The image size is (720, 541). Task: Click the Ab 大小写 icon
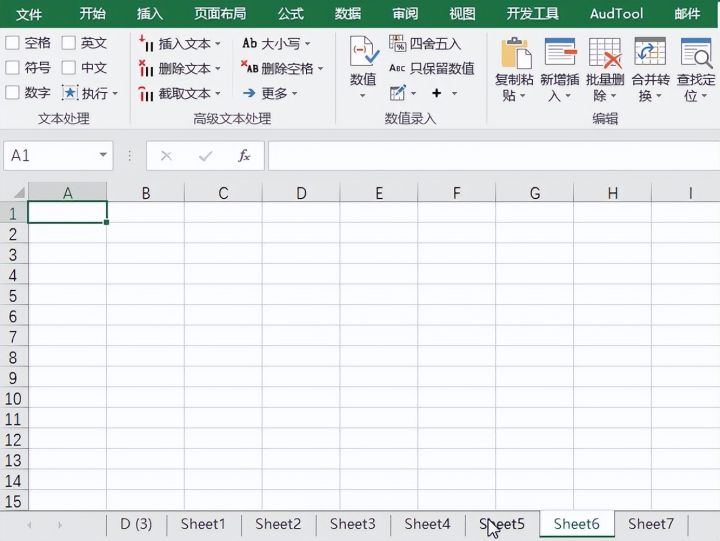(249, 44)
